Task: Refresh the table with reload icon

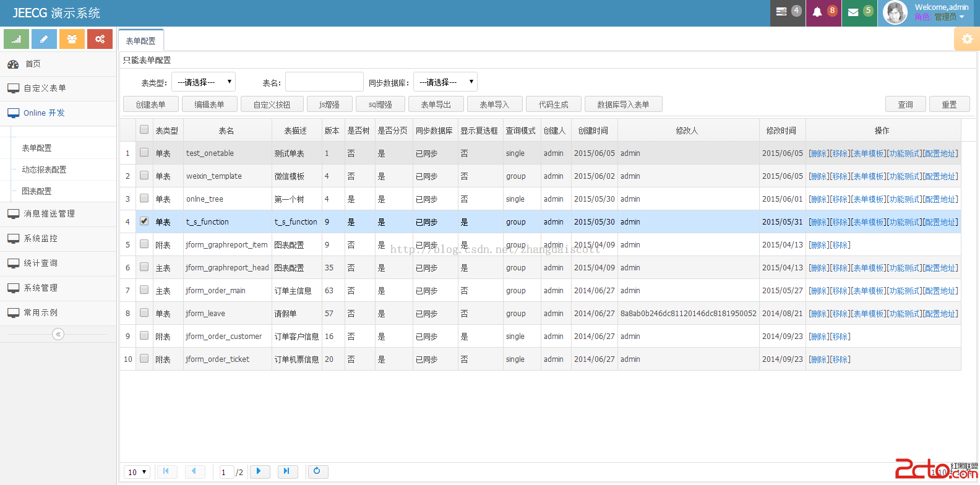Action: pos(317,471)
